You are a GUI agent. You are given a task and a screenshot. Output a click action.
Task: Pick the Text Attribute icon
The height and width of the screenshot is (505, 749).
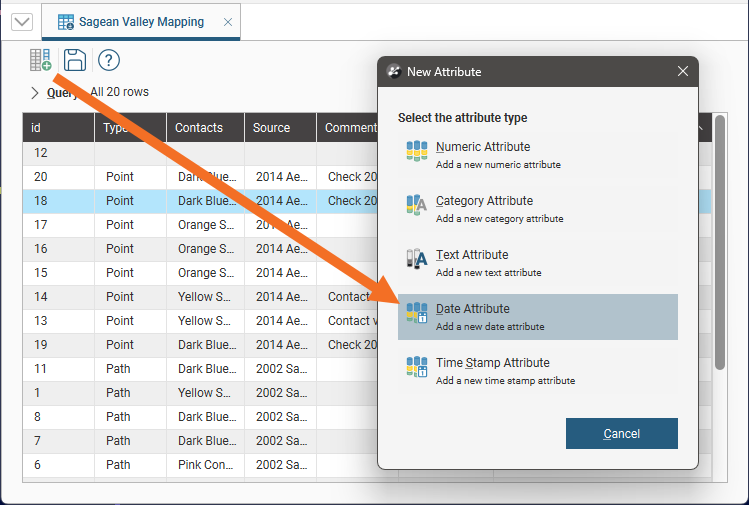point(417,260)
